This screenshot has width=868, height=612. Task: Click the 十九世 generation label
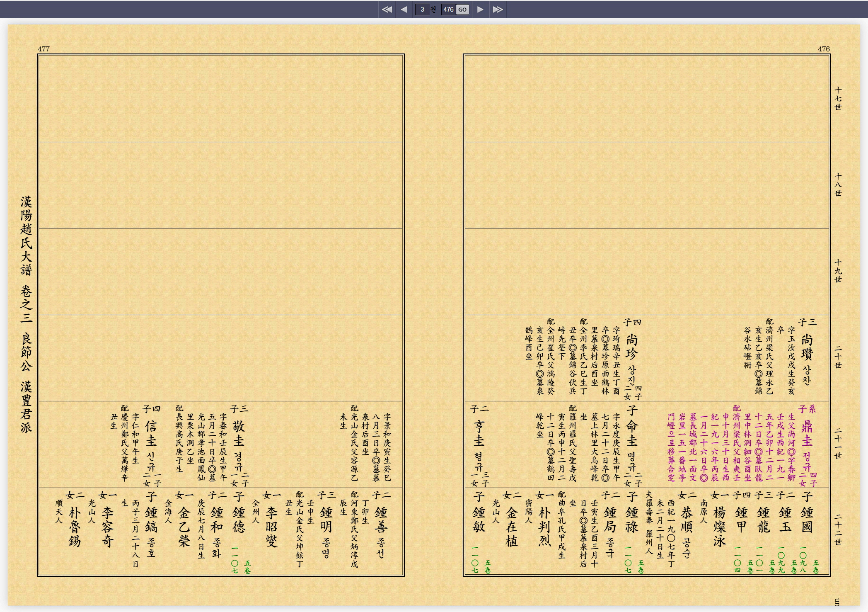(838, 271)
